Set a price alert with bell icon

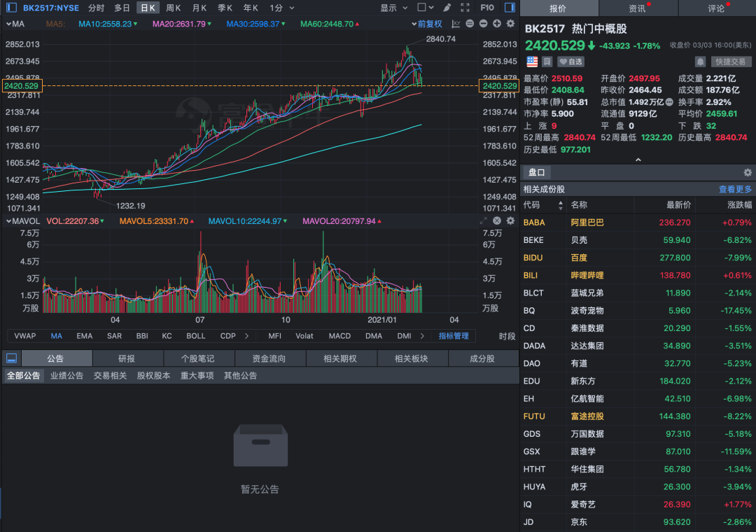pyautogui.click(x=700, y=62)
